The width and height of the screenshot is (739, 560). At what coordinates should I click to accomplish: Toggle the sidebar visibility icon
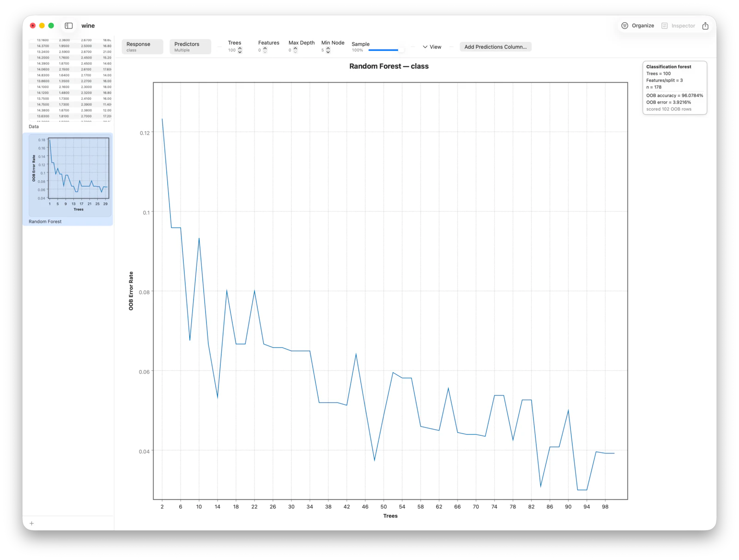coord(69,26)
